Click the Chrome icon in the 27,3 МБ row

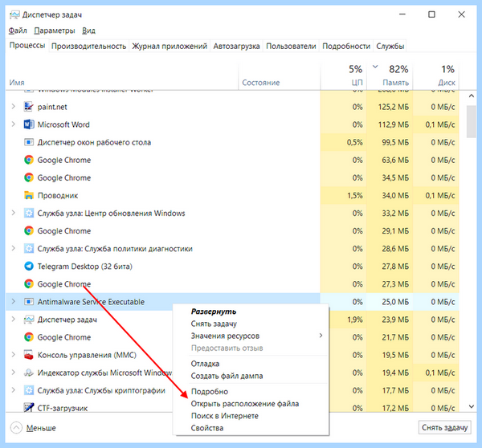pyautogui.click(x=29, y=284)
